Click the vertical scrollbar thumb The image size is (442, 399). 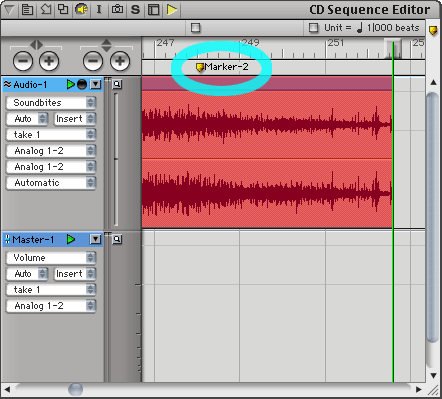433,218
